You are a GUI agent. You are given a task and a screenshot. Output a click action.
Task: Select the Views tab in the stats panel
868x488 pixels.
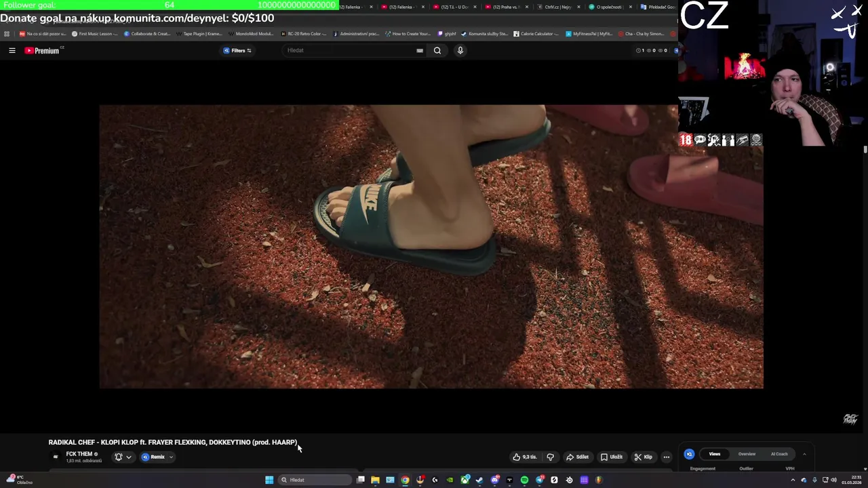714,454
